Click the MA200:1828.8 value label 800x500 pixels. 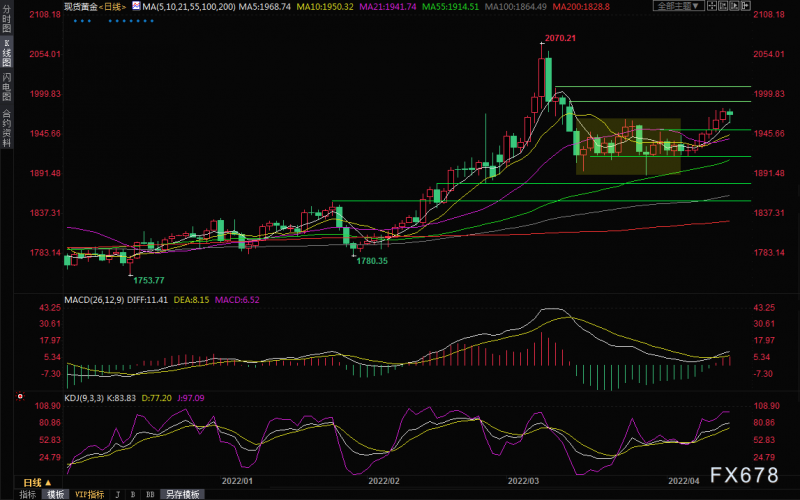(x=581, y=7)
